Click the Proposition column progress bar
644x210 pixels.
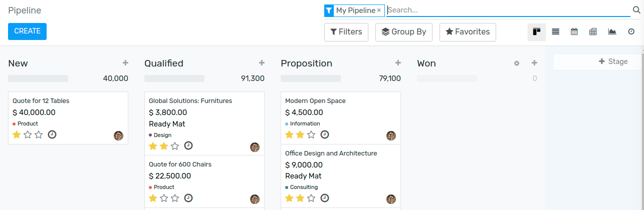point(311,78)
